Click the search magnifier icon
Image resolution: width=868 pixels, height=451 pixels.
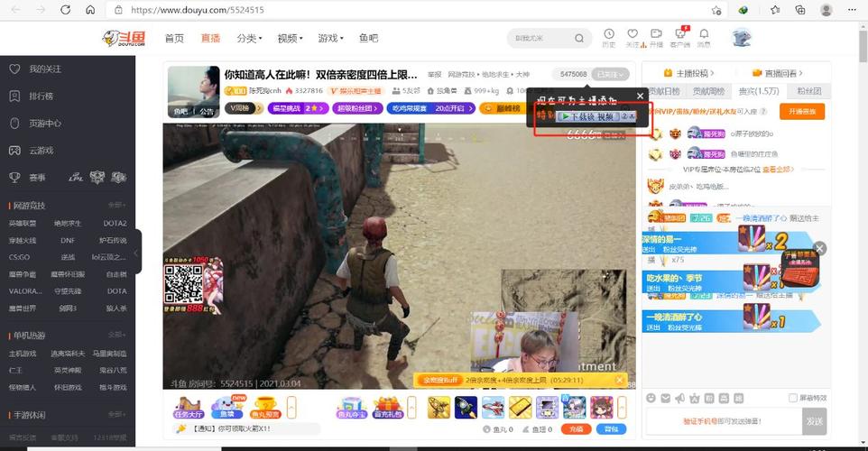click(x=578, y=38)
